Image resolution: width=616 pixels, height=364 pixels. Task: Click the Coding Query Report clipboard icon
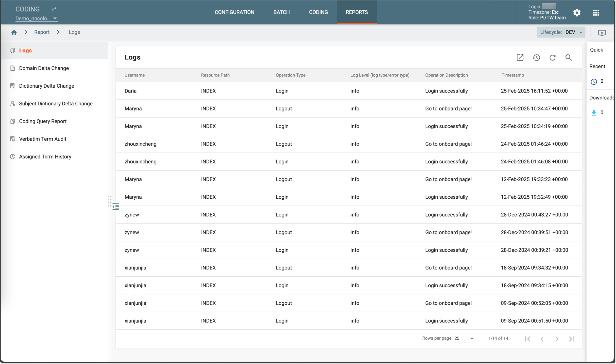(x=13, y=121)
